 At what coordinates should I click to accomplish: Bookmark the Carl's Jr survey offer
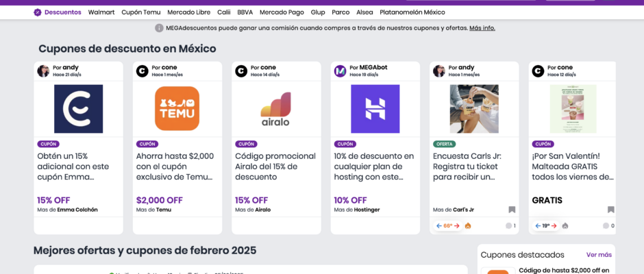point(512,210)
